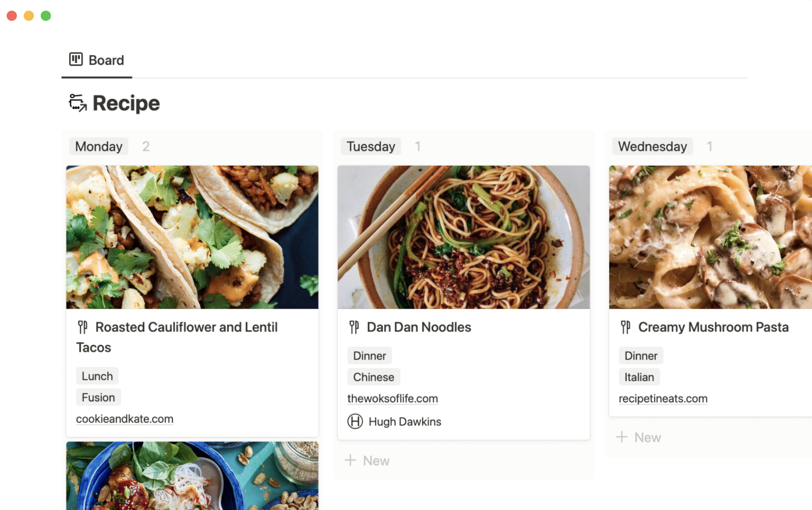Screen dimensions: 812x510
Task: Click the plus icon under Wednesday column
Action: pyautogui.click(x=622, y=437)
